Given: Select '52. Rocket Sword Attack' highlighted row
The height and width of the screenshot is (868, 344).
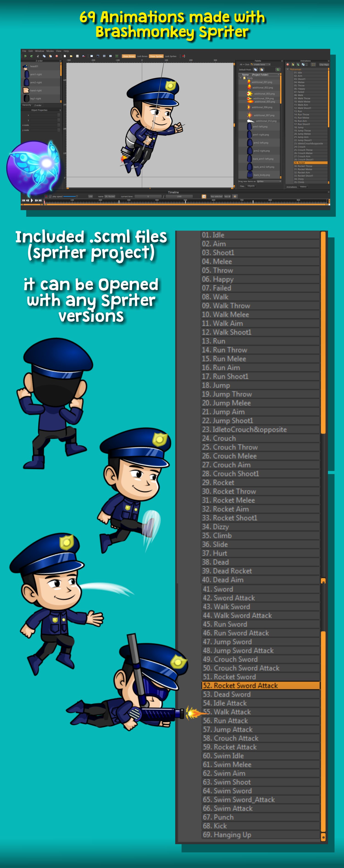Looking at the screenshot, I should (260, 685).
